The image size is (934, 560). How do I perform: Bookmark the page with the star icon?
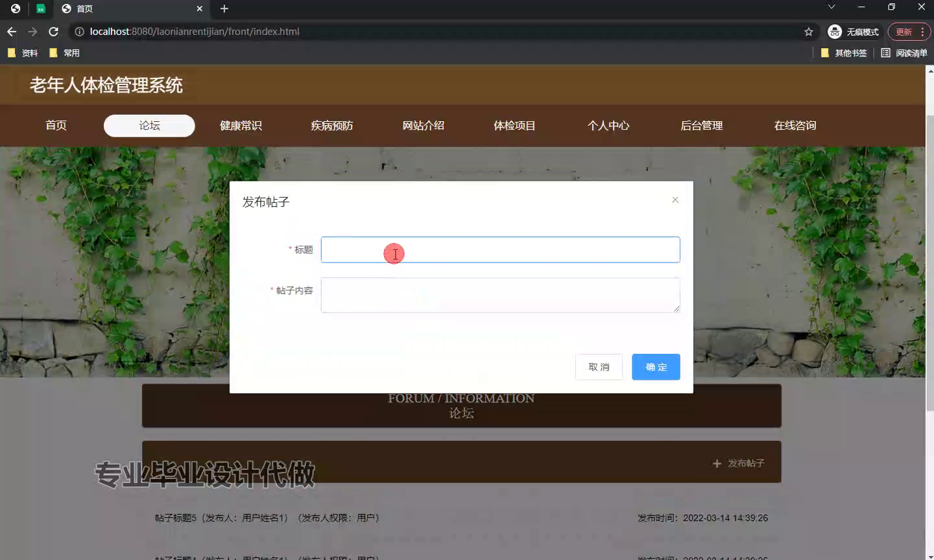click(x=809, y=32)
